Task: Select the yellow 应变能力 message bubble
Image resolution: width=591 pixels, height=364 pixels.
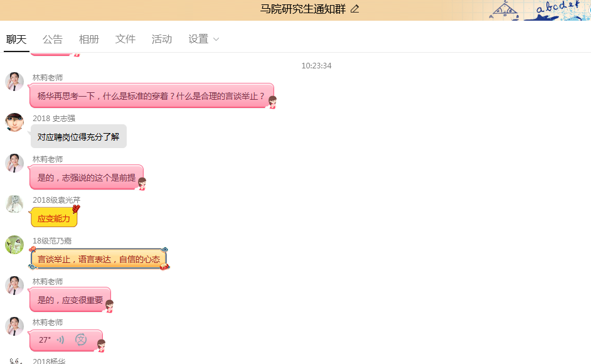Action: coord(54,218)
